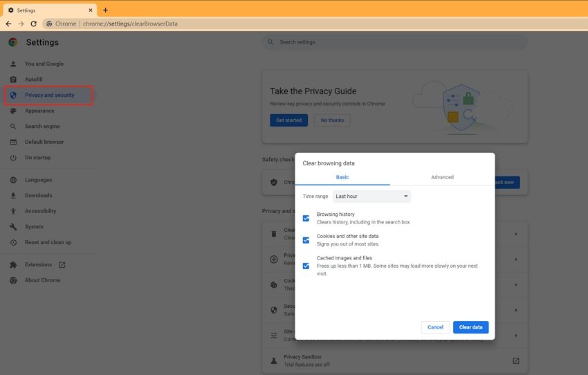The width and height of the screenshot is (588, 375).
Task: Dismiss Privacy Guide with No thanks
Action: [332, 120]
